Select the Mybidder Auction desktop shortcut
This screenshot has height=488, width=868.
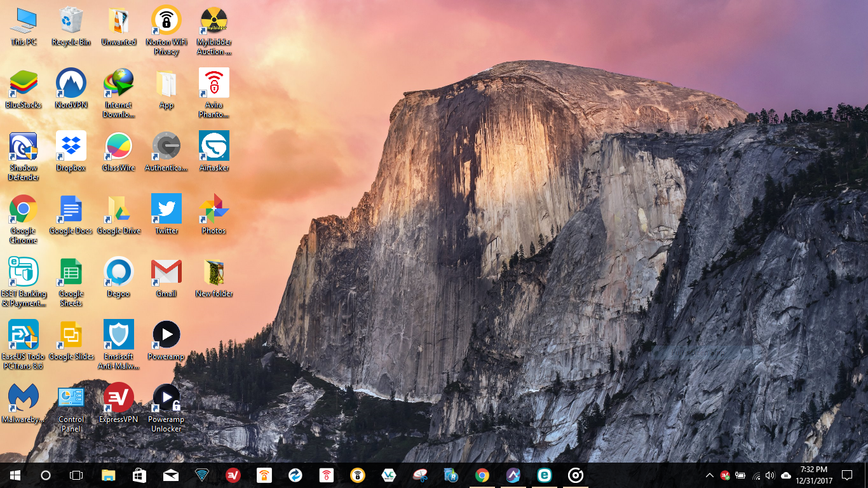click(x=214, y=30)
